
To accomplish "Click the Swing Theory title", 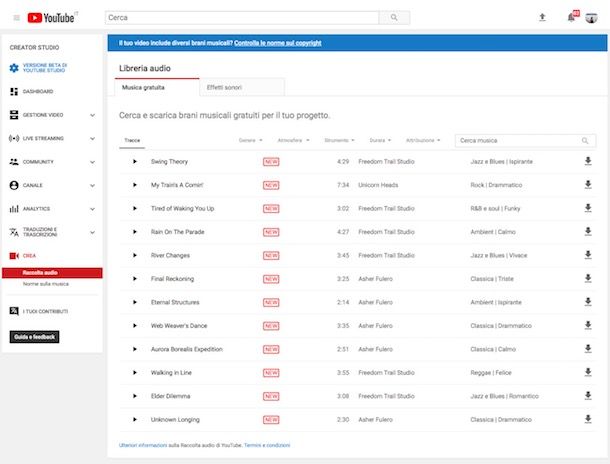I will pos(169,161).
